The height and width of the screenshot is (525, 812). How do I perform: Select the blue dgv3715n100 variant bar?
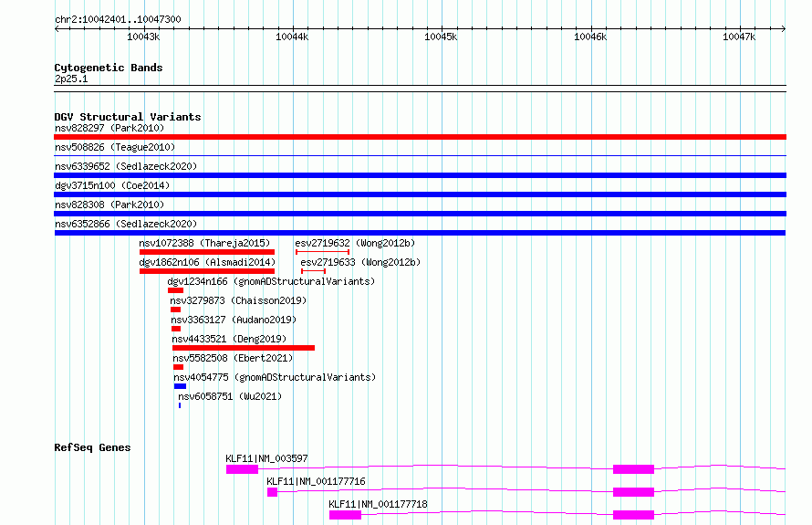(x=420, y=194)
